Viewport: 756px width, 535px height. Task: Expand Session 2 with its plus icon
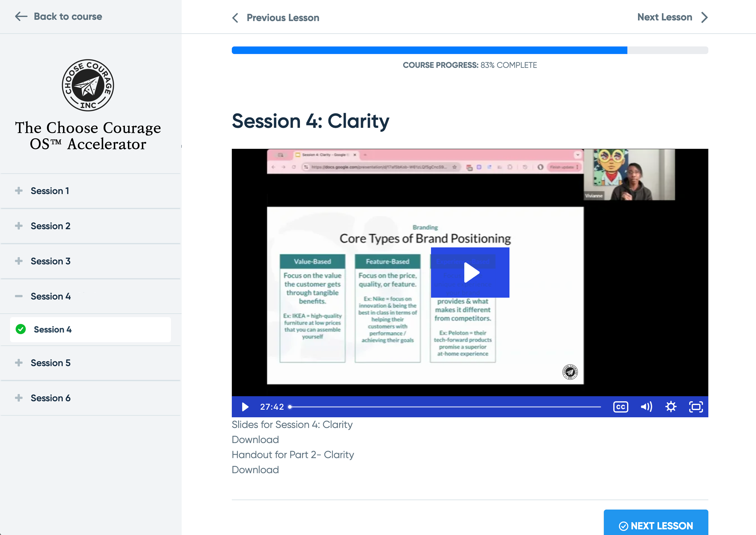pyautogui.click(x=19, y=226)
